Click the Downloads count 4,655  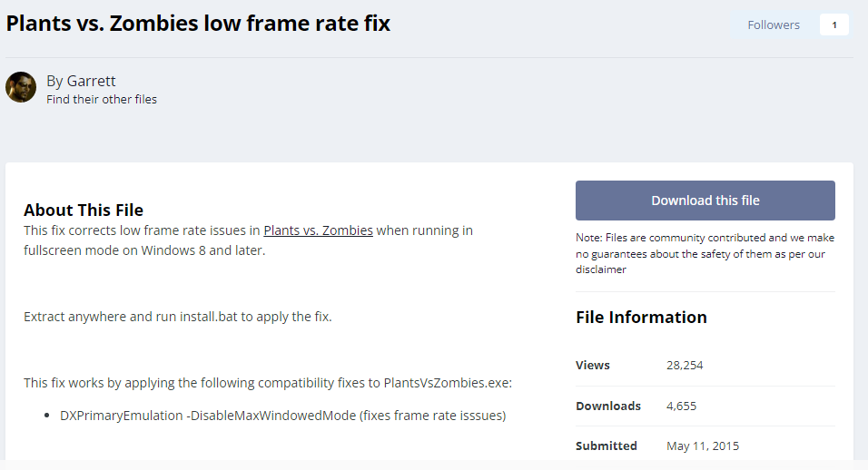[x=681, y=406]
